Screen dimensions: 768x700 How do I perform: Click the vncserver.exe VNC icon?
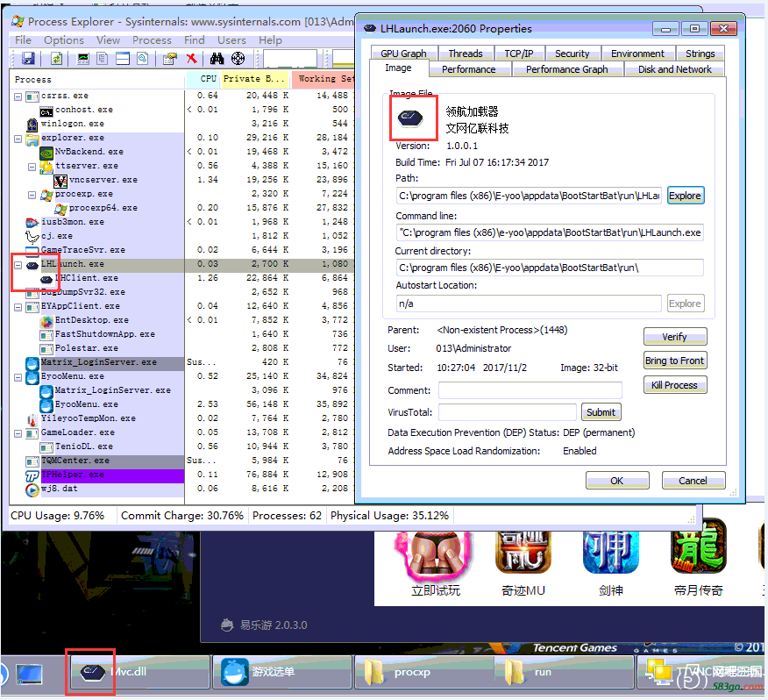(60, 181)
